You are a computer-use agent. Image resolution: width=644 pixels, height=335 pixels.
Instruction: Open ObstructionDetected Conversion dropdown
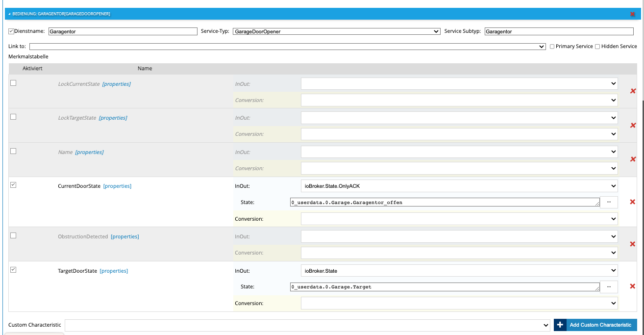(459, 253)
